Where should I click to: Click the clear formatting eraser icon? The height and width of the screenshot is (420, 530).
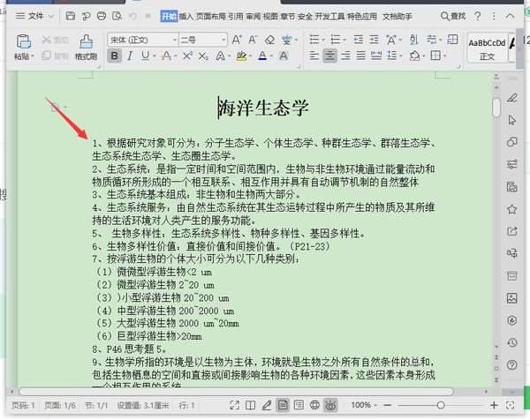click(269, 40)
